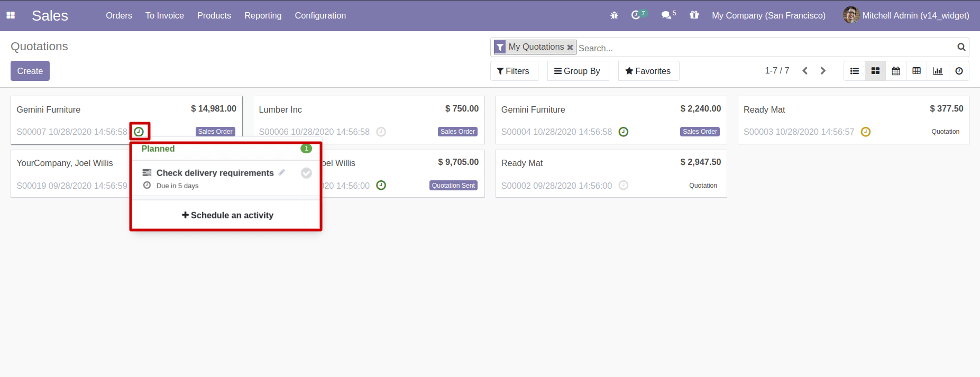Open Ready Mat $ 377.50 card
This screenshot has height=377, width=980.
coord(853,120)
